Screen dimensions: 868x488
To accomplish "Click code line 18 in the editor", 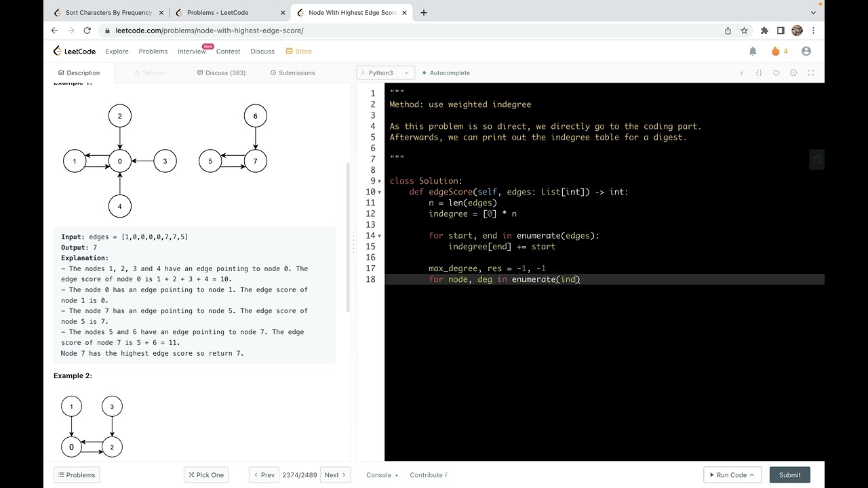I will pos(604,279).
